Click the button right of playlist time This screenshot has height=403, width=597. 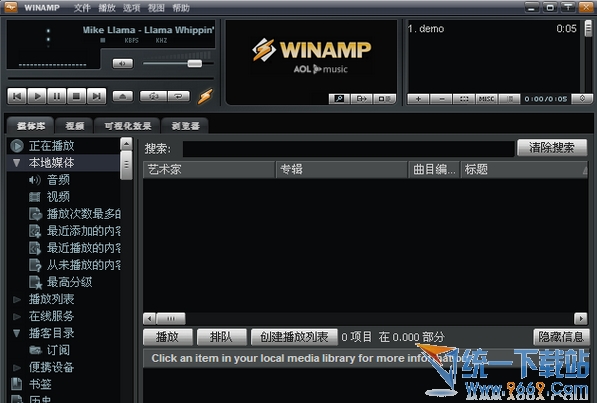click(582, 99)
